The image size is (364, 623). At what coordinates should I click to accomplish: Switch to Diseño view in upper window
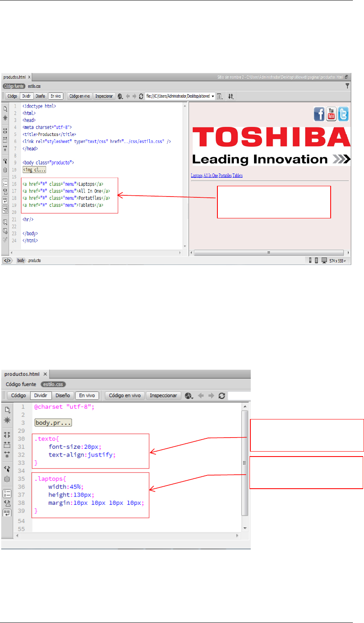tap(40, 96)
